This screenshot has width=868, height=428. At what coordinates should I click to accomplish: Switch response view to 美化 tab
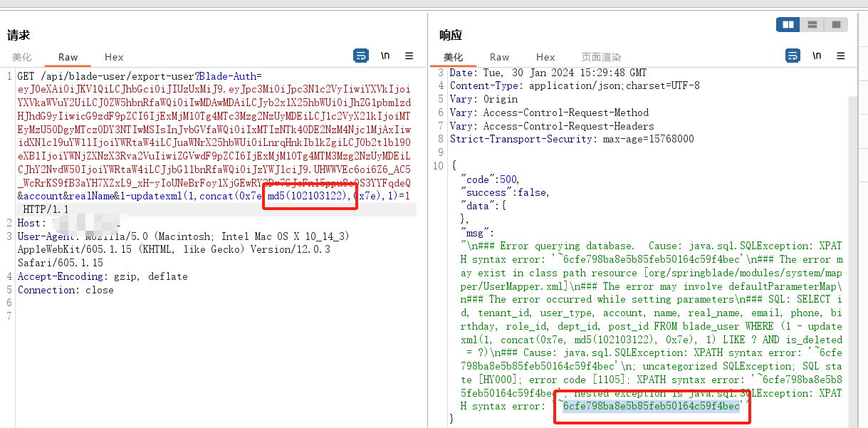(x=453, y=57)
